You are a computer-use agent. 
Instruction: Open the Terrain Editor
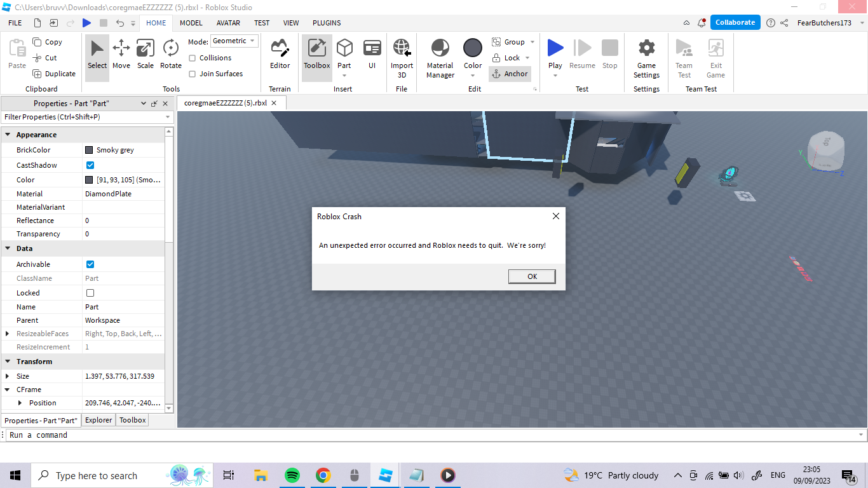280,54
